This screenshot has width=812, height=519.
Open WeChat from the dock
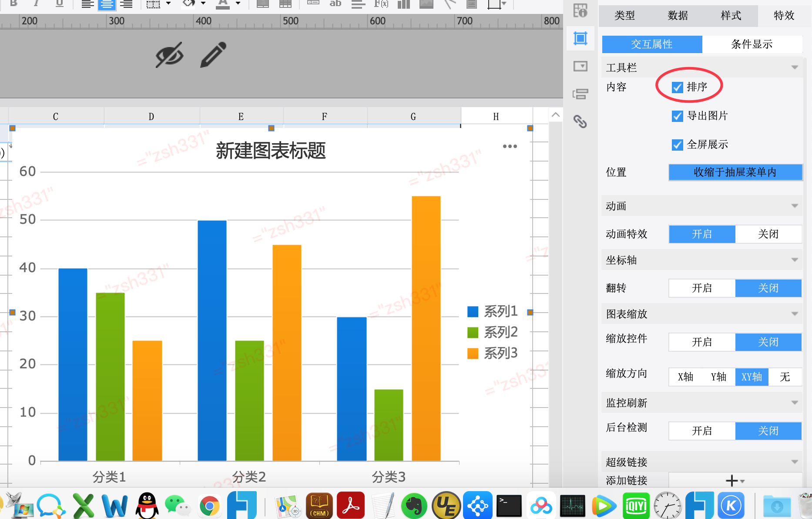[x=178, y=506]
